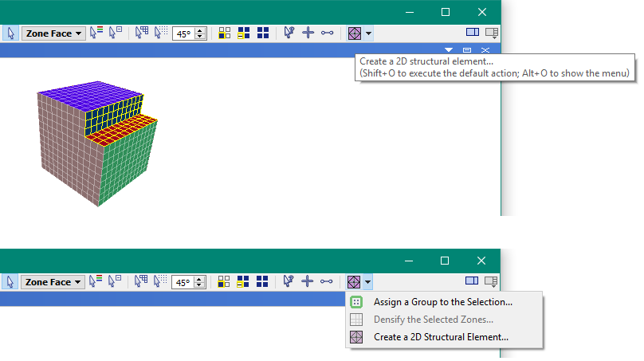Choose Assign a Group to the Selection
The height and width of the screenshot is (361, 644).
click(x=444, y=302)
